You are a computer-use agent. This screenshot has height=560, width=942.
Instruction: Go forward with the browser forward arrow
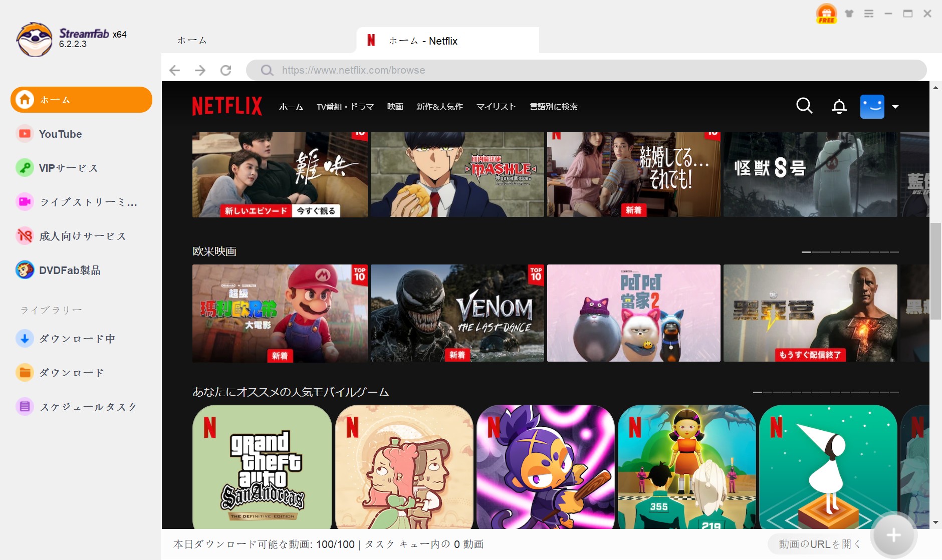(200, 70)
